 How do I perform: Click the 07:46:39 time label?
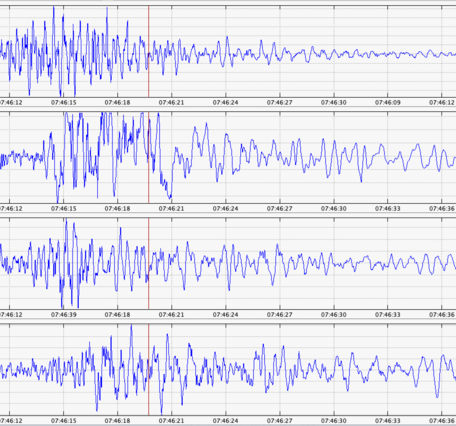coord(64,315)
